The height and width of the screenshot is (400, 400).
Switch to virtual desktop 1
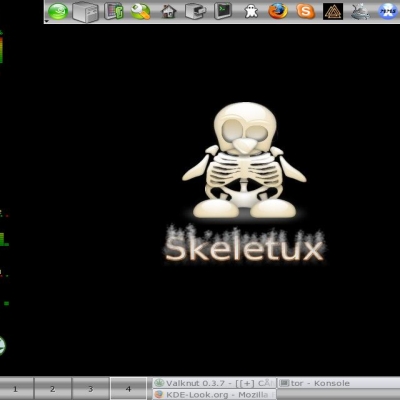coord(16,389)
